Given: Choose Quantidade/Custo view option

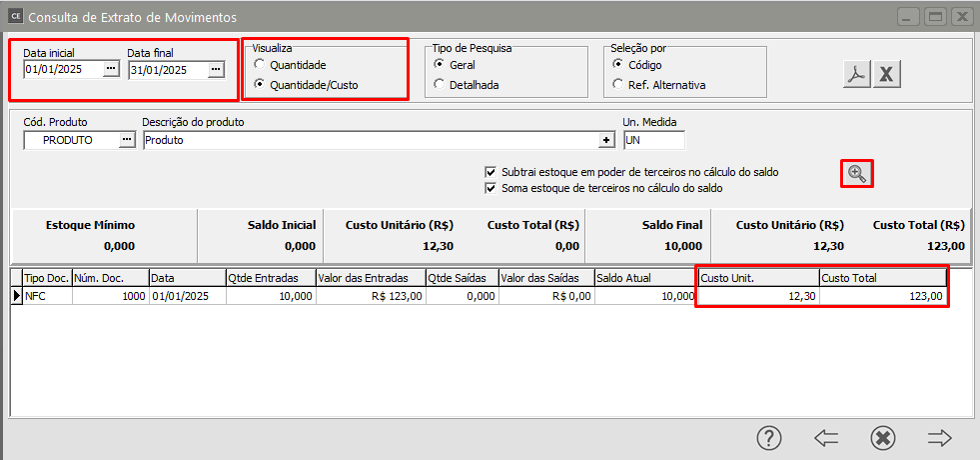Looking at the screenshot, I should click(x=261, y=85).
